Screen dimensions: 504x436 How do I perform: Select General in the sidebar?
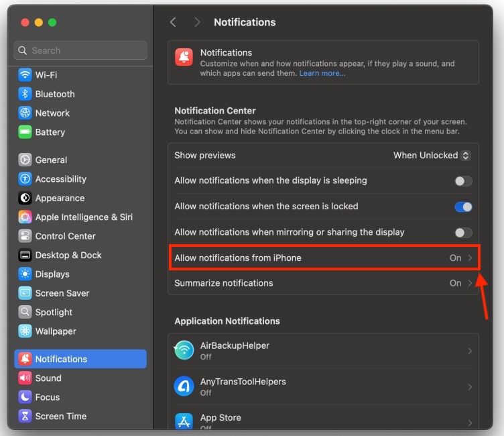point(51,160)
